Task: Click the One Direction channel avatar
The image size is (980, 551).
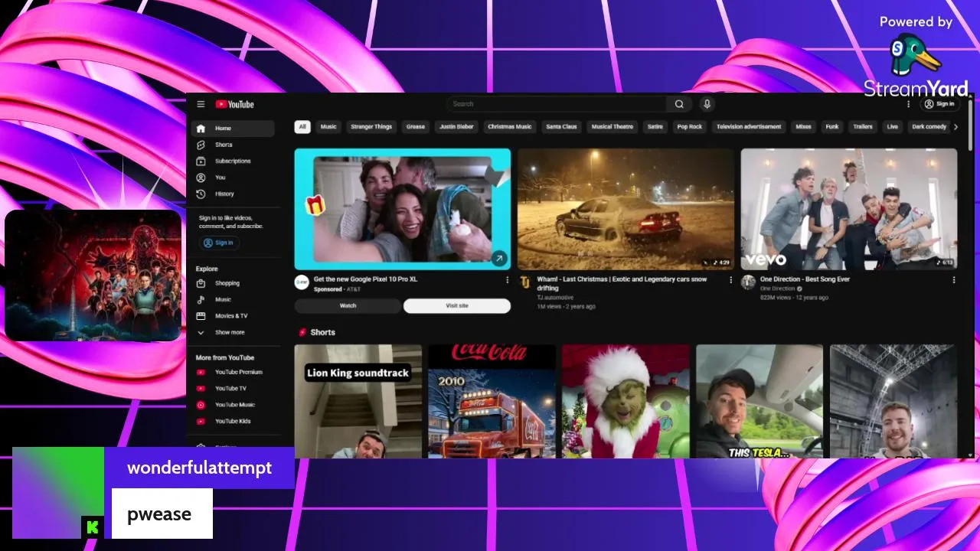Action: pos(748,282)
